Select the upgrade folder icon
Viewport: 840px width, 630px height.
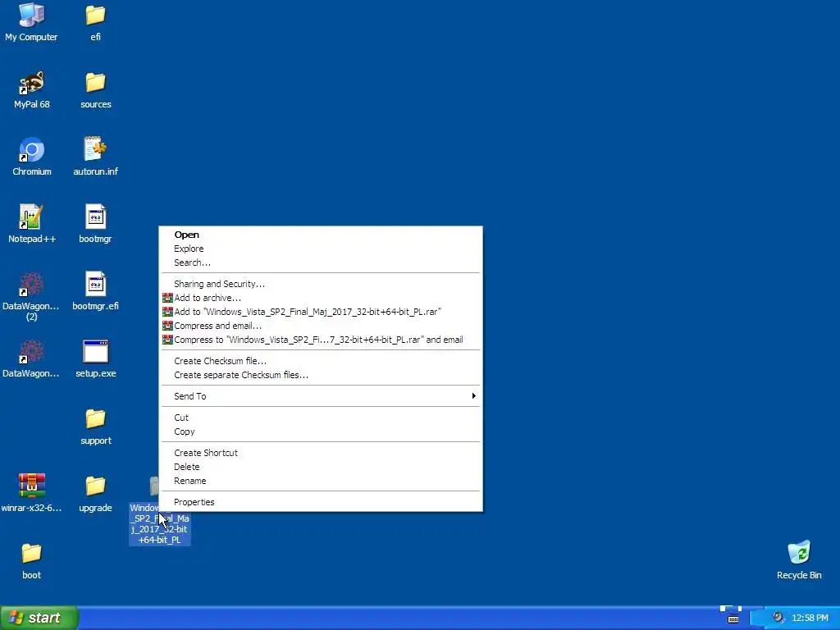[x=95, y=486]
